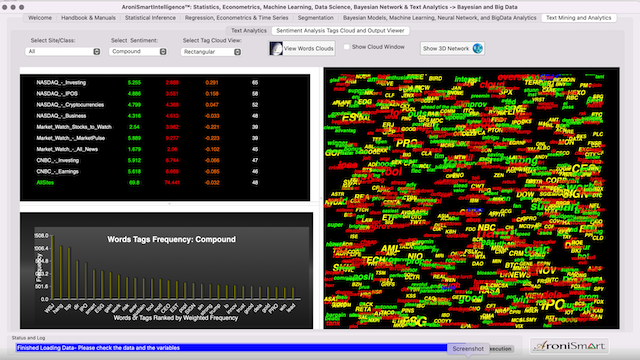Click the moon icon on View Words Clouds
Image resolution: width=640 pixels, height=360 pixels.
[x=276, y=49]
